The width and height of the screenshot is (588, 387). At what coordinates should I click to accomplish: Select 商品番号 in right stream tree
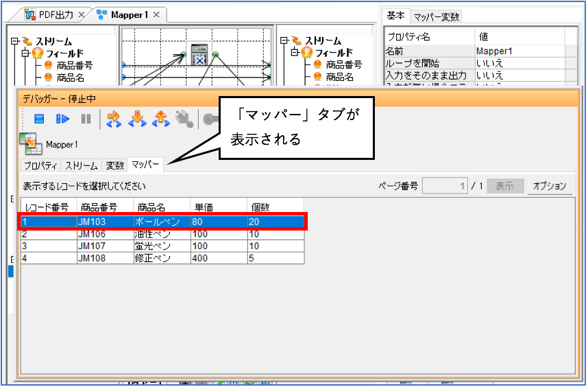tap(344, 64)
